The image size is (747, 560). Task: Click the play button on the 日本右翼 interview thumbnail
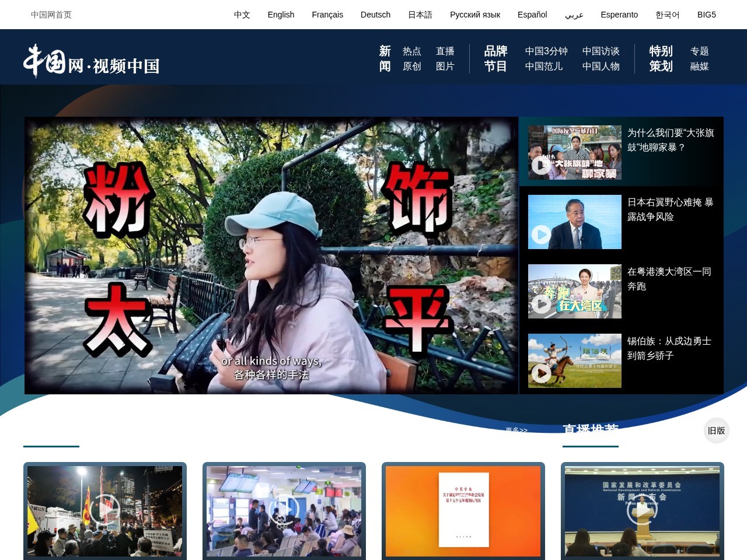tap(541, 234)
